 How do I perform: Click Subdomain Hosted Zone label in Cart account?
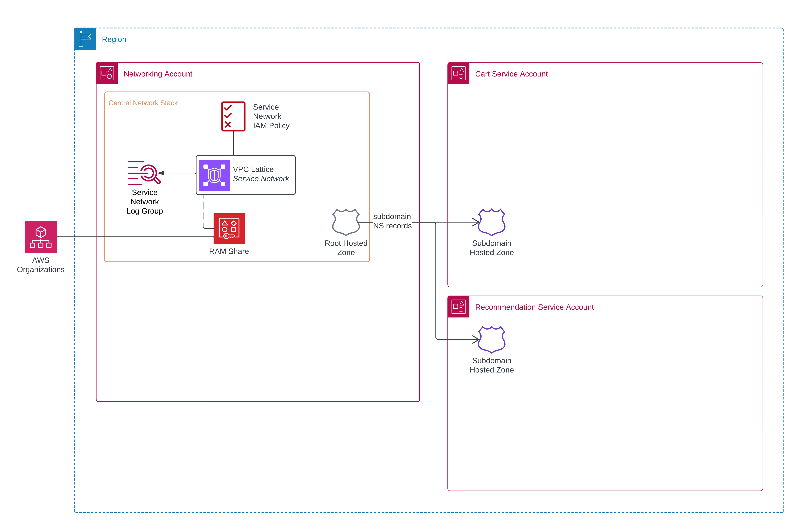click(x=491, y=248)
